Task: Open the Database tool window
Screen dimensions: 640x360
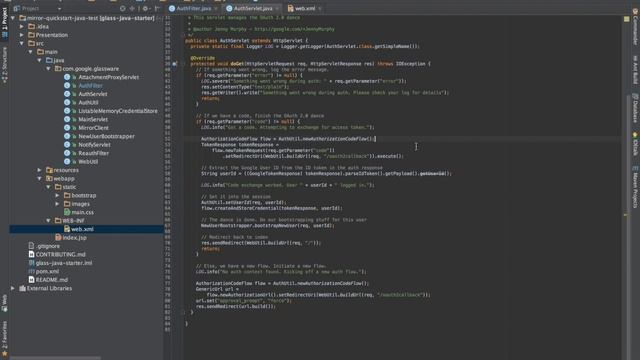Action: coord(635,108)
